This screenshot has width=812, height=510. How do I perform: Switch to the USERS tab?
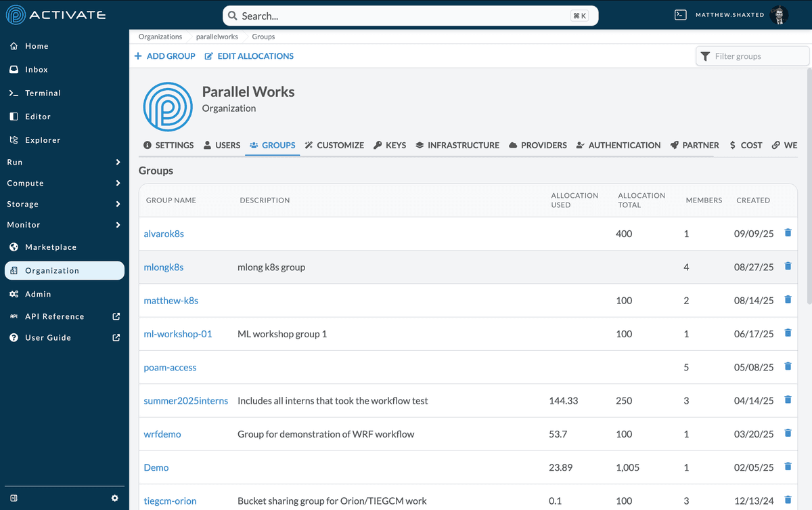[x=221, y=145]
